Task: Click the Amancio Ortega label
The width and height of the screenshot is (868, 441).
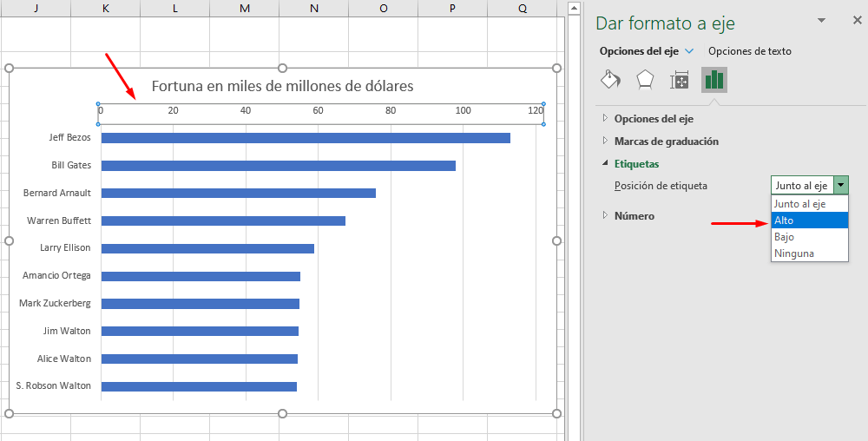Action: tap(56, 275)
